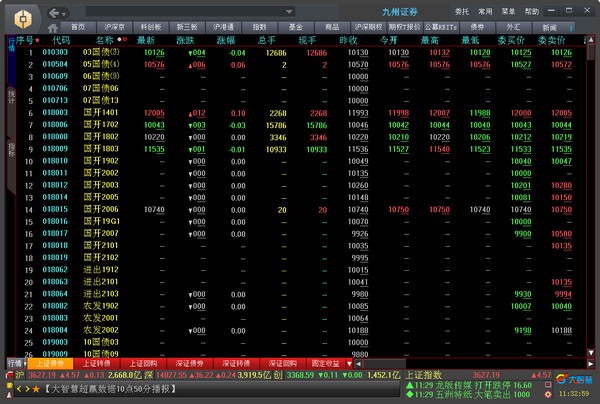
Task: Switch to the 固定收益 bottom tab
Action: click(326, 363)
